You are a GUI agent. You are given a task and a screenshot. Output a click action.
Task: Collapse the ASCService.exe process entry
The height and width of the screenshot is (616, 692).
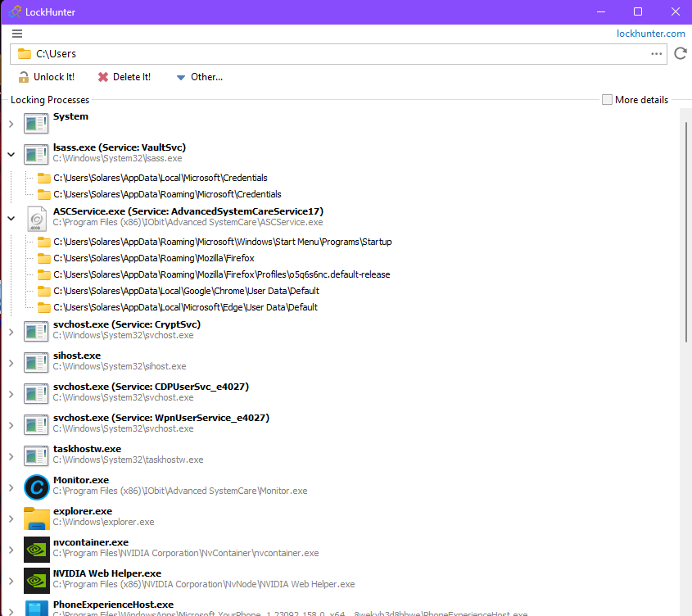pyautogui.click(x=11, y=218)
